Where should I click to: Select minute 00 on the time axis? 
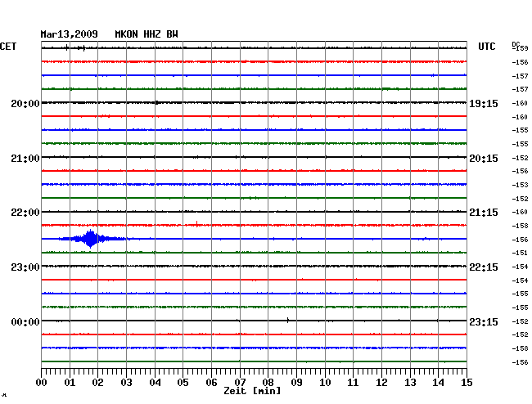click(42, 382)
